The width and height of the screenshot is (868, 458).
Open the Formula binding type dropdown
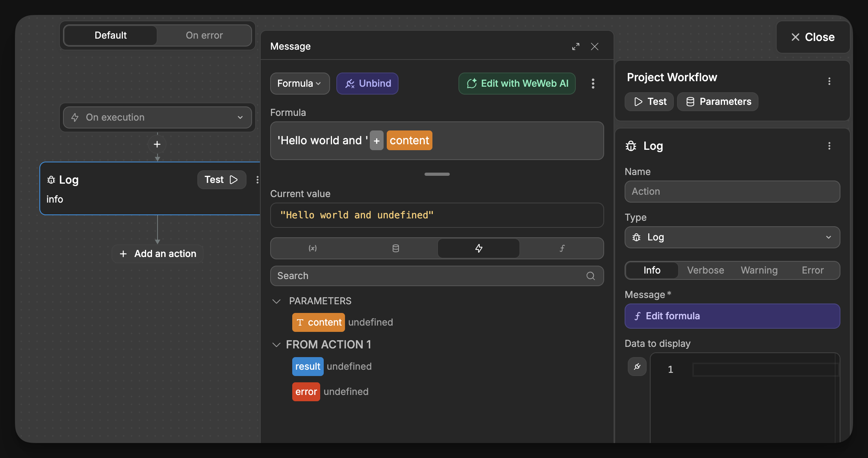point(300,83)
